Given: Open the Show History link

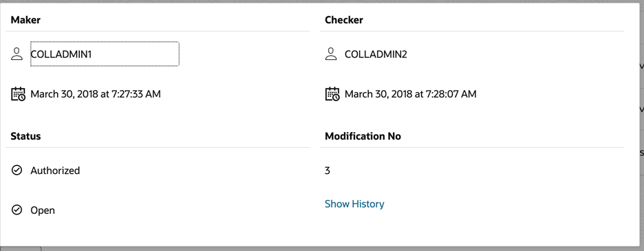Looking at the screenshot, I should 354,204.
